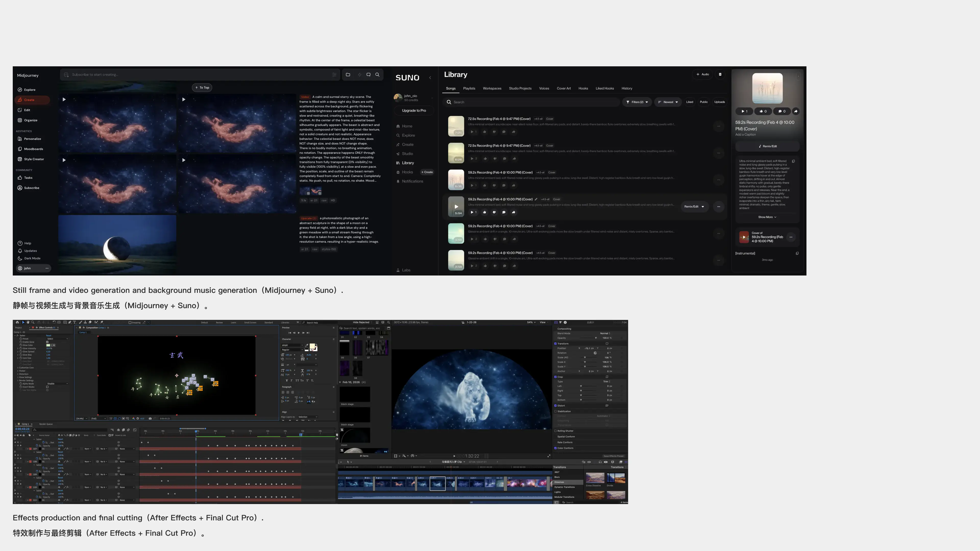The width and height of the screenshot is (980, 551).
Task: Click the Home item in Suno's sidebar
Action: [405, 126]
